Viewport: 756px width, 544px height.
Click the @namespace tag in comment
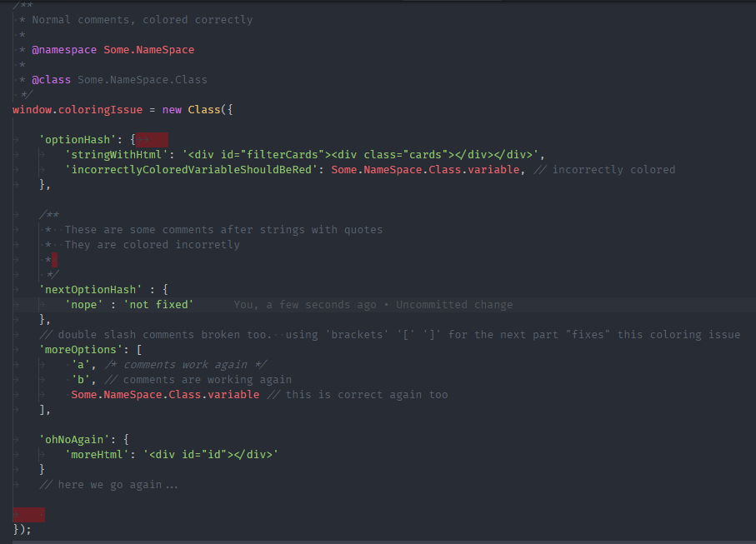(64, 50)
